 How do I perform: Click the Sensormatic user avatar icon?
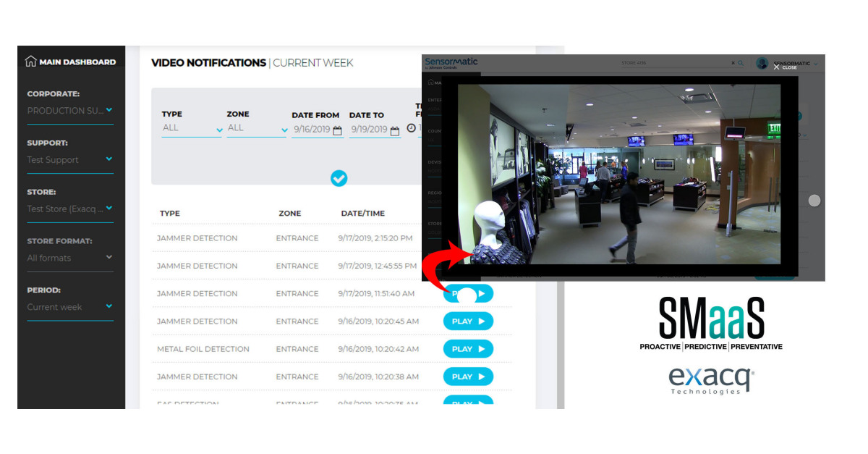pos(762,64)
